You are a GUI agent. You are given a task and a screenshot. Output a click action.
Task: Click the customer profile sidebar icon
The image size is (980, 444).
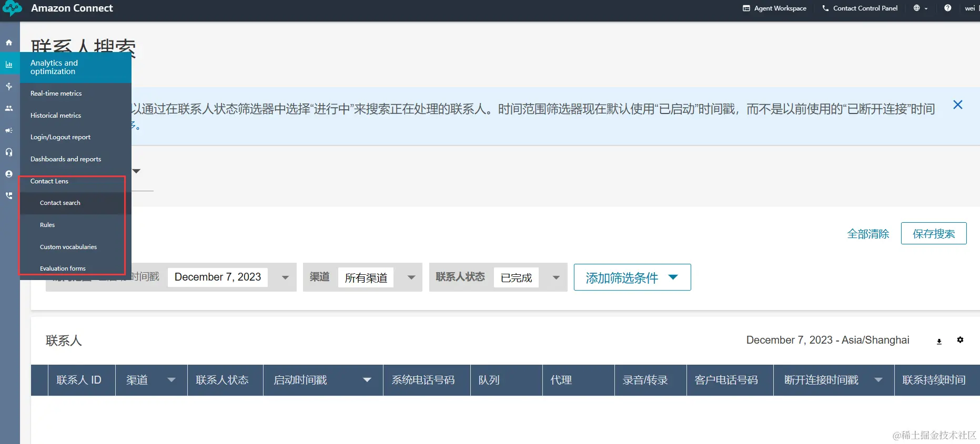9,174
